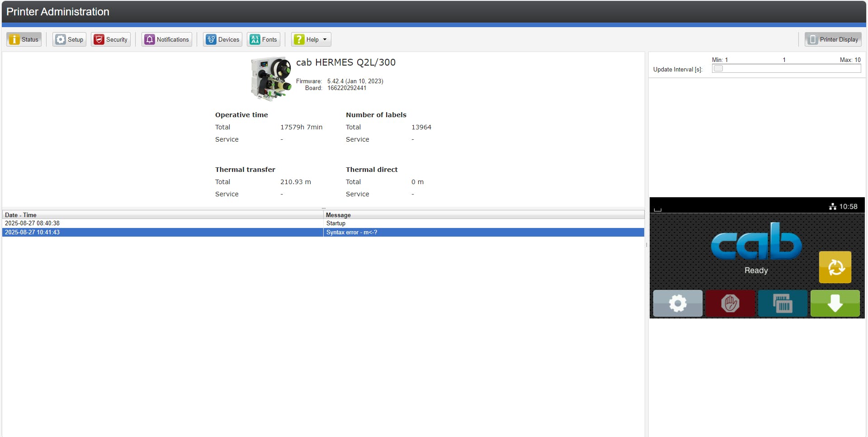Click the Update Interval slider handle
The image size is (868, 437).
(718, 69)
